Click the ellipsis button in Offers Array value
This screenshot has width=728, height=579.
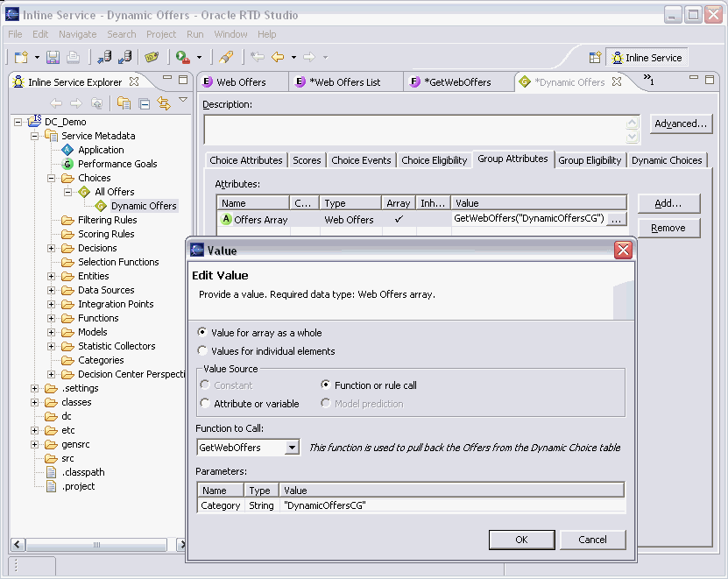[x=616, y=220]
